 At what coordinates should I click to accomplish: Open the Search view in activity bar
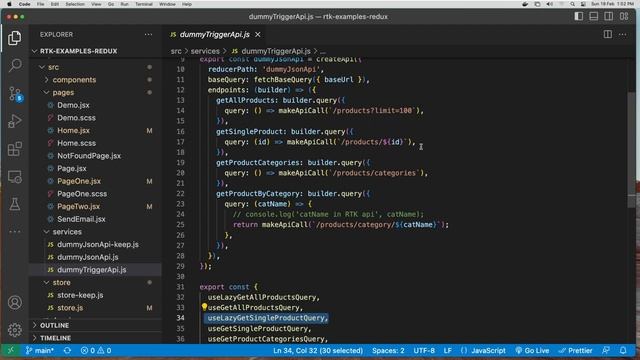coord(15,65)
